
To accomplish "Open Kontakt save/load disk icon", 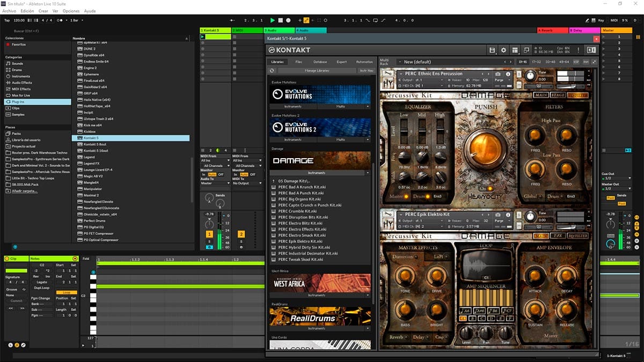I will (x=492, y=50).
